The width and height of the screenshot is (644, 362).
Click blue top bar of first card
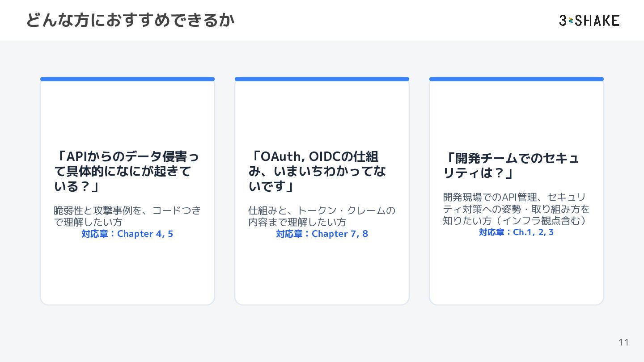pyautogui.click(x=127, y=79)
